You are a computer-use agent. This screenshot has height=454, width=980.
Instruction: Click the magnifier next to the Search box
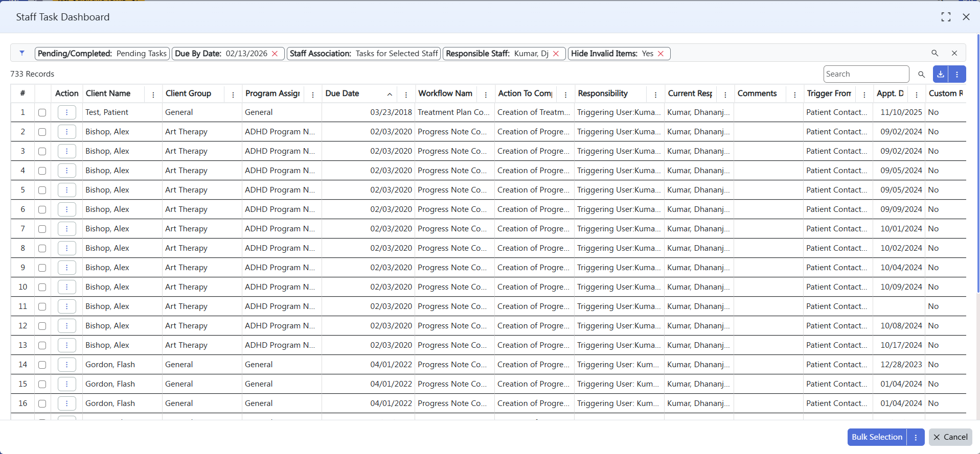pos(922,74)
